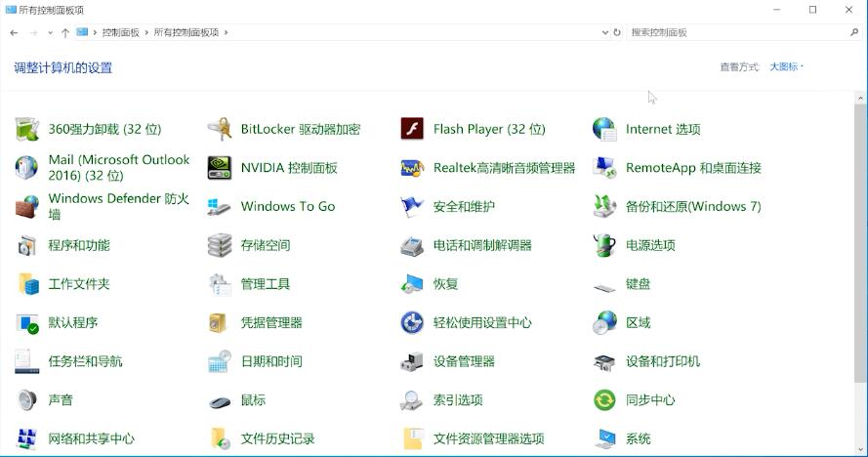The width and height of the screenshot is (868, 457).
Task: Click the search magnifier icon
Action: [854, 32]
